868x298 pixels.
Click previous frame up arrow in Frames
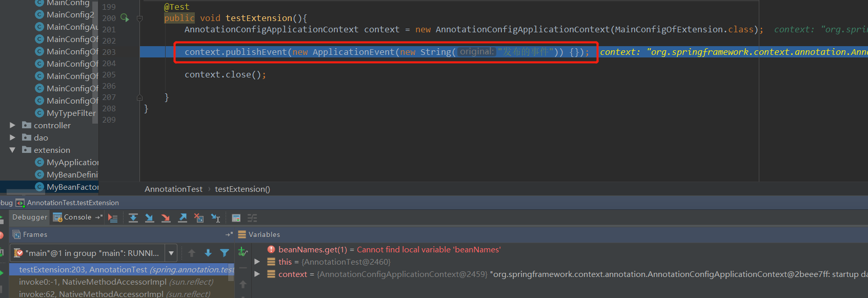[192, 253]
